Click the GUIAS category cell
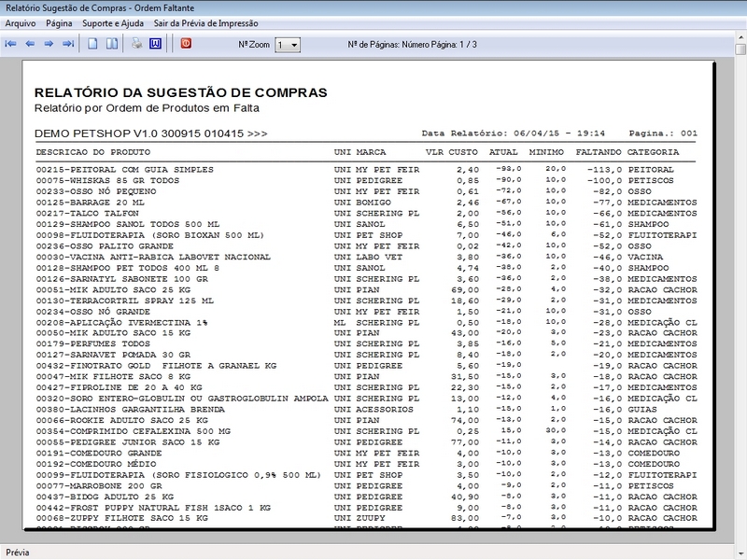The height and width of the screenshot is (560, 747). (x=642, y=410)
